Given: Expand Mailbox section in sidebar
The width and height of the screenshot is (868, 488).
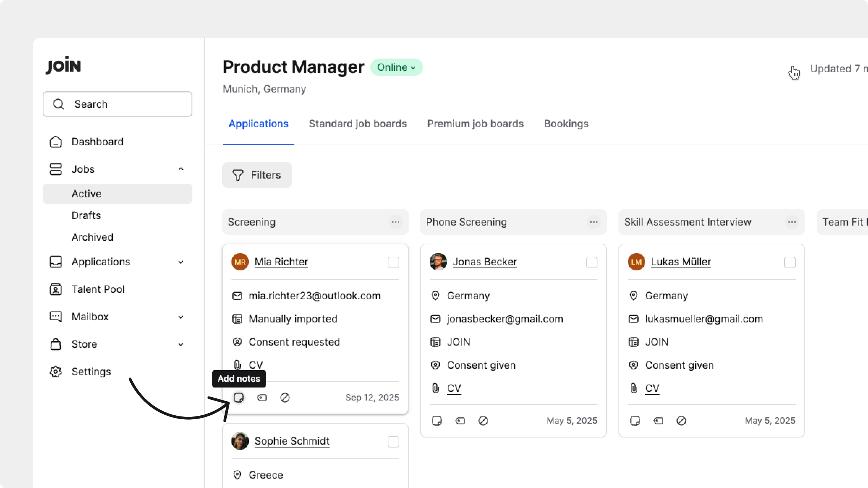Looking at the screenshot, I should 180,317.
